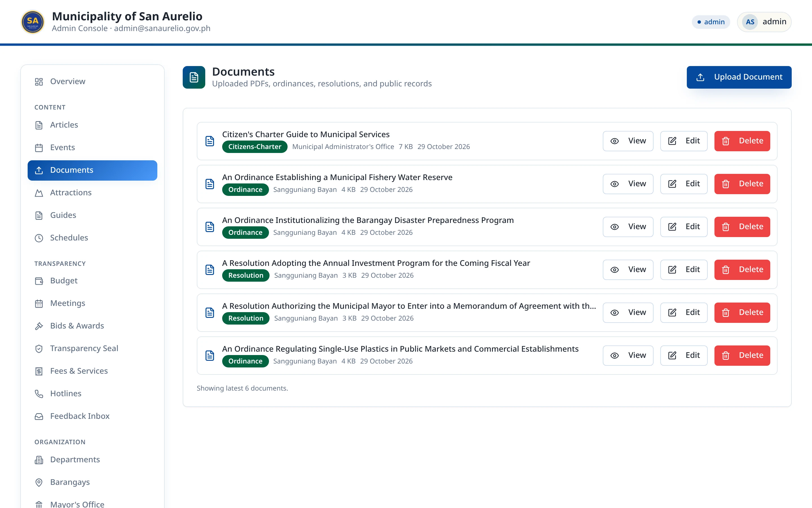This screenshot has width=812, height=508.
Task: View the Single-Use Plastics ordinance
Action: point(628,356)
